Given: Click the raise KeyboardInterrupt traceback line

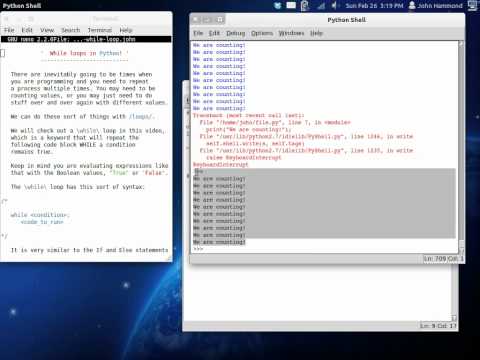Looking at the screenshot, I should click(x=244, y=158).
